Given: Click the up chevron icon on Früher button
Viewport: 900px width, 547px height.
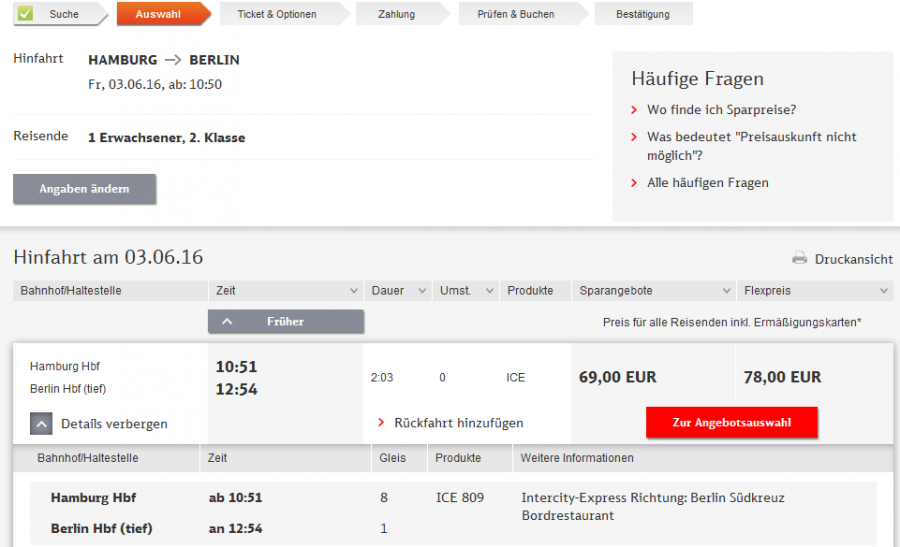Looking at the screenshot, I should [227, 321].
